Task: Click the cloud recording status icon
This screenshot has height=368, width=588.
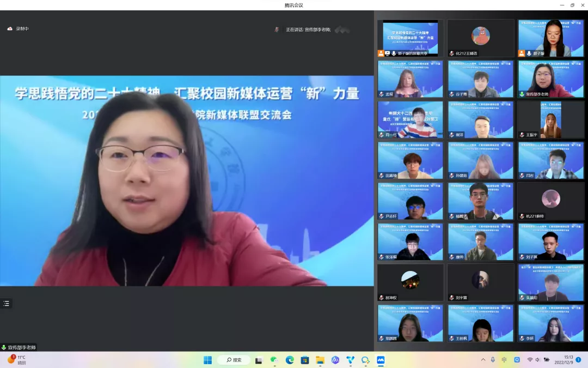Action: [x=10, y=29]
